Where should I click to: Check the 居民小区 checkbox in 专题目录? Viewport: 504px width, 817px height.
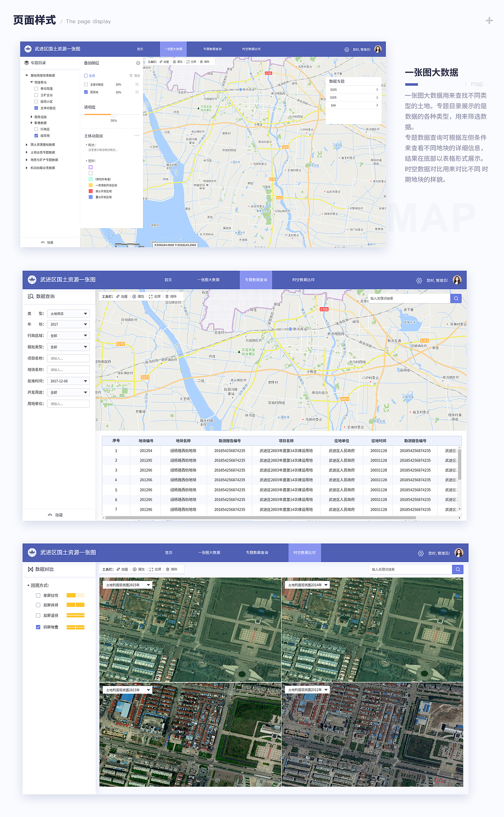(36, 102)
